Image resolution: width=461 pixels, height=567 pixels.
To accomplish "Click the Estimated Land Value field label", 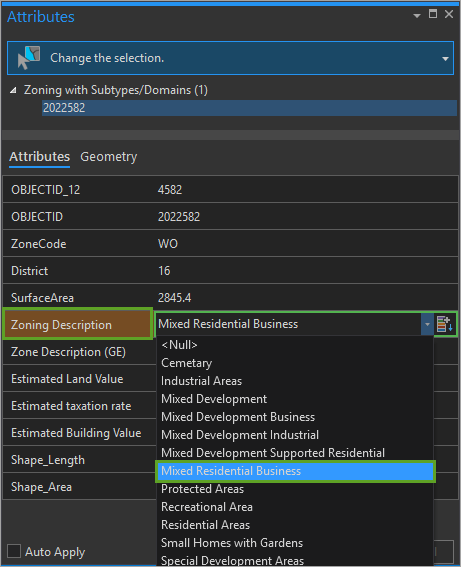I will (x=67, y=379).
